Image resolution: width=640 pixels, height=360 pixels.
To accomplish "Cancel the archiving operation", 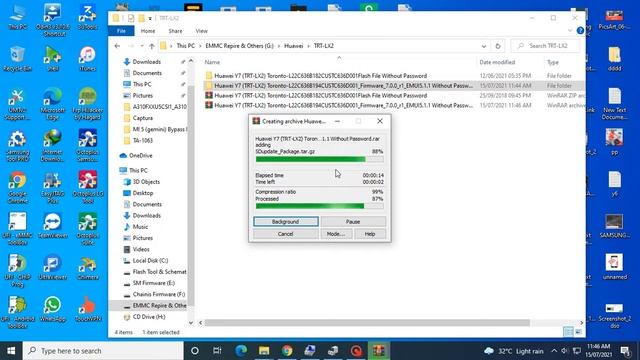I will coord(286,234).
